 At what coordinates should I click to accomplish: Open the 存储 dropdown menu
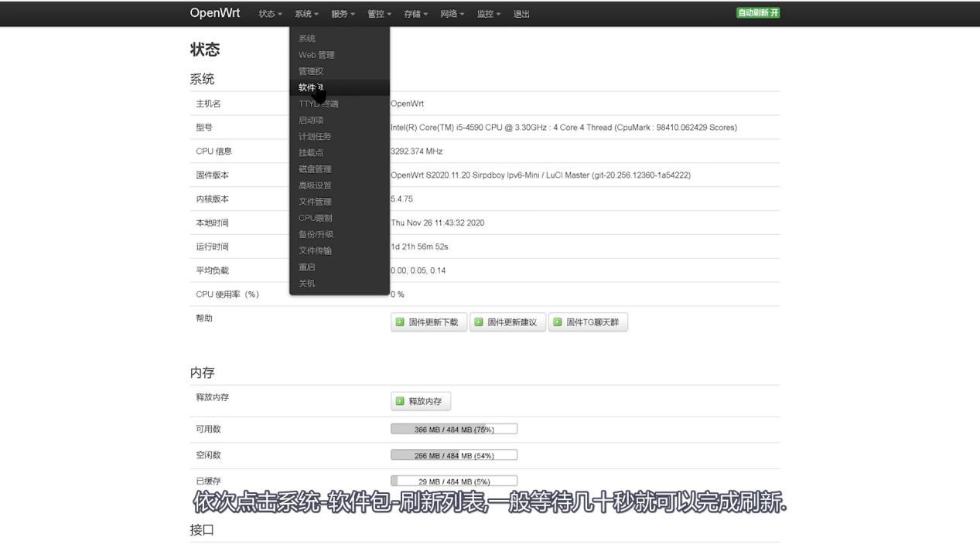415,13
